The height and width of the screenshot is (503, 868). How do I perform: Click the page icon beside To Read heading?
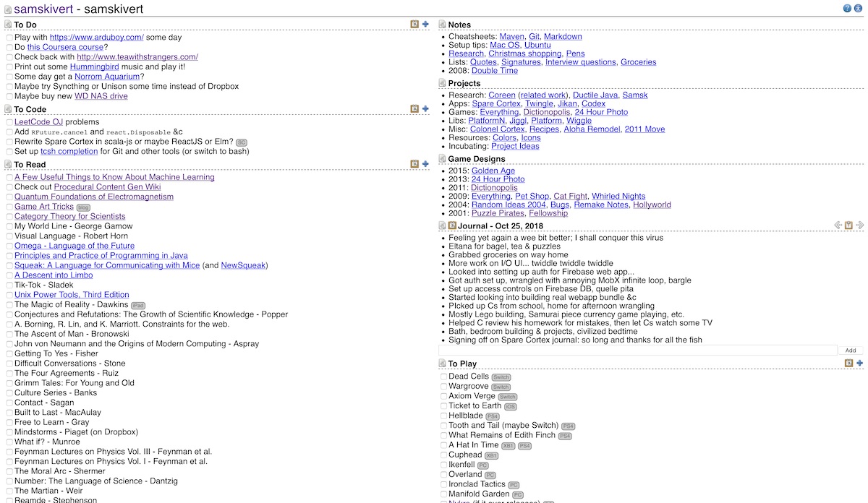point(9,164)
